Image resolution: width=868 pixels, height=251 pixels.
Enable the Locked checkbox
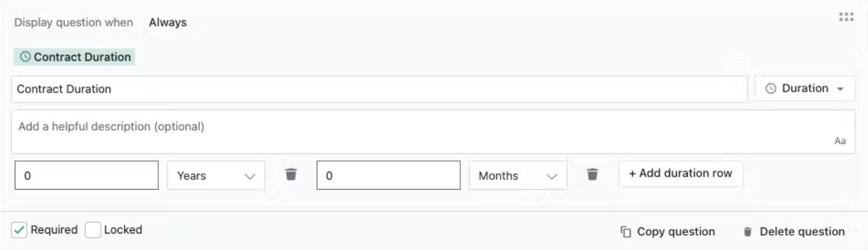coord(93,230)
